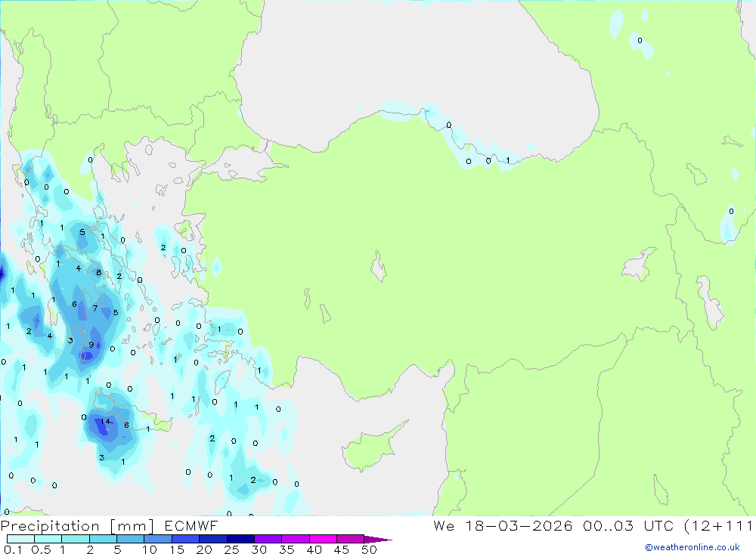Click the legend label '0.1'
The height and width of the screenshot is (554, 756).
13,549
